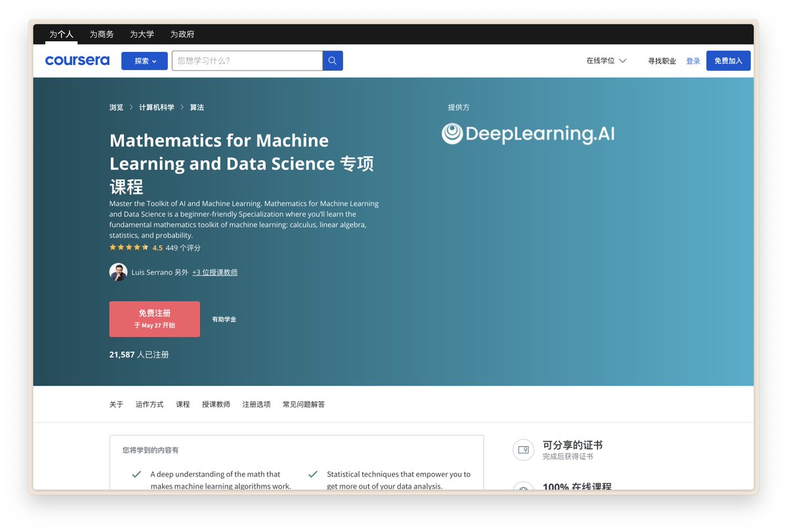Viewport: 787px width, 532px height.
Task: Open the +3 位授课教师 link
Action: [215, 272]
